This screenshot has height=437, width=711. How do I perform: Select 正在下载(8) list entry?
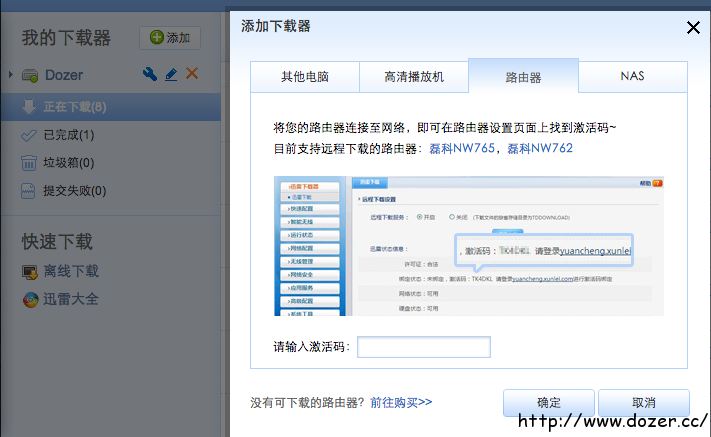click(x=111, y=107)
